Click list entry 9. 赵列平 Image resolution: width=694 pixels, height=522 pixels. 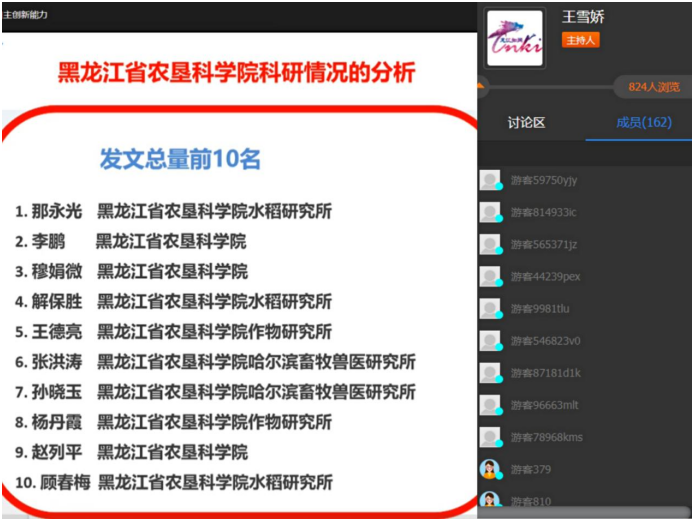click(x=131, y=452)
